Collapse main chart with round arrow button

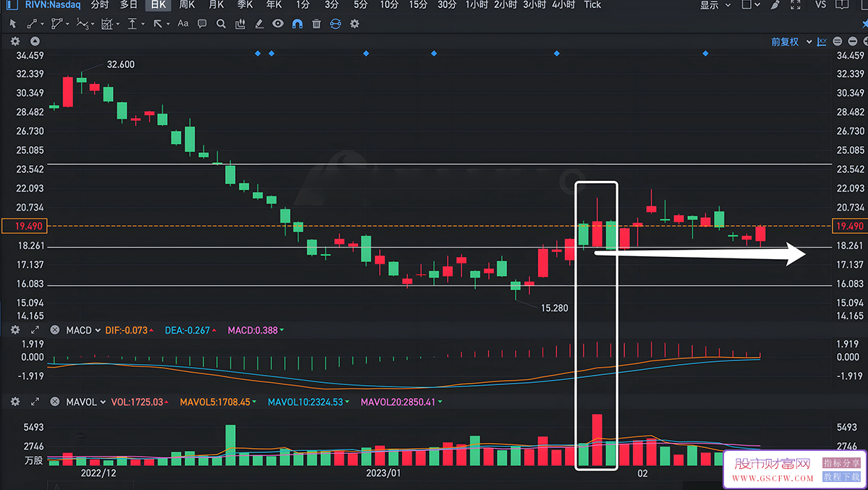click(x=35, y=41)
